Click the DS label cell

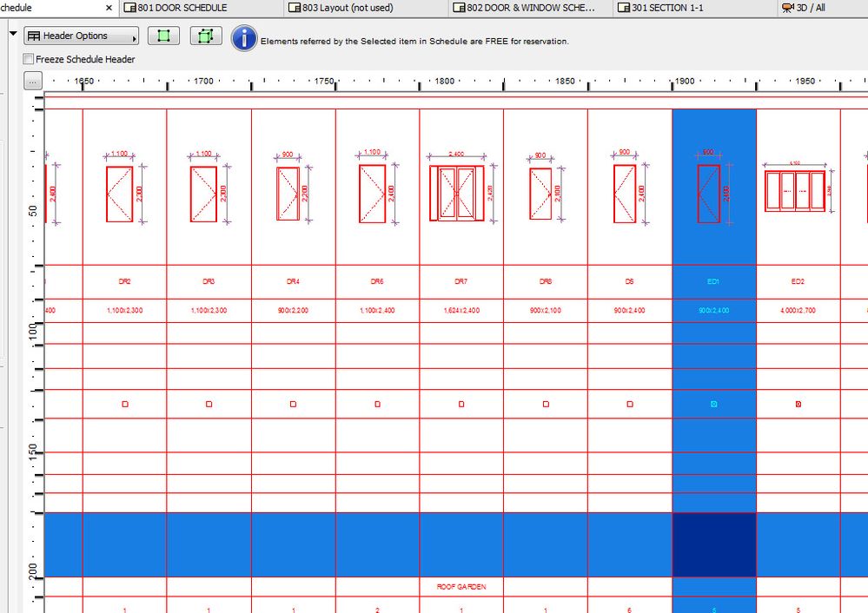tap(630, 281)
